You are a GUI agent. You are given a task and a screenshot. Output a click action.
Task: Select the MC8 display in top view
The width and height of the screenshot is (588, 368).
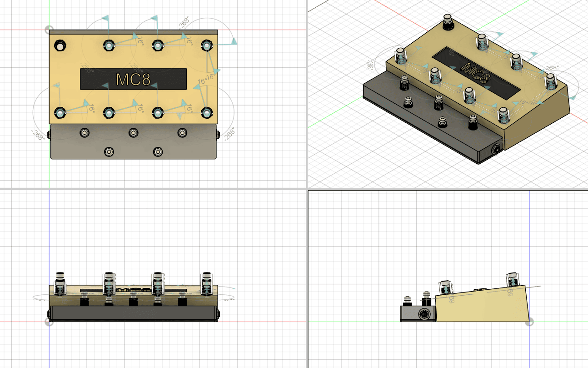point(133,79)
